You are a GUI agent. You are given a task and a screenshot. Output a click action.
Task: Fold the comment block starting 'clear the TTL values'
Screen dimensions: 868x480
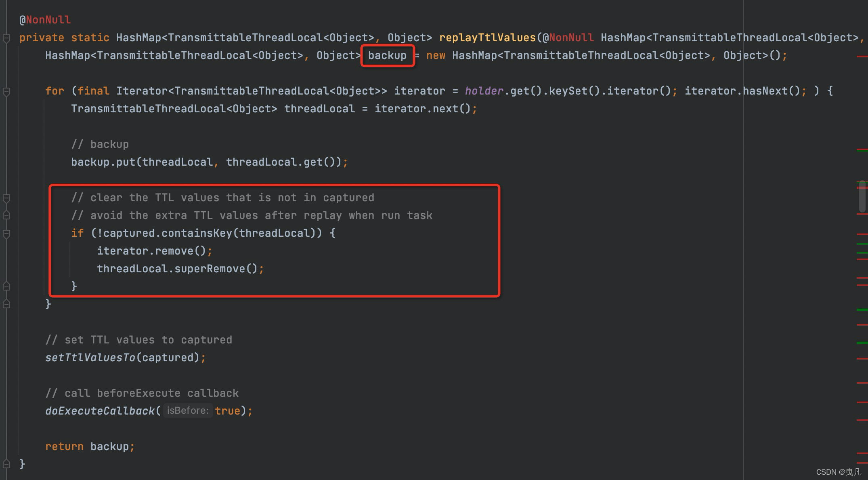[x=6, y=198]
